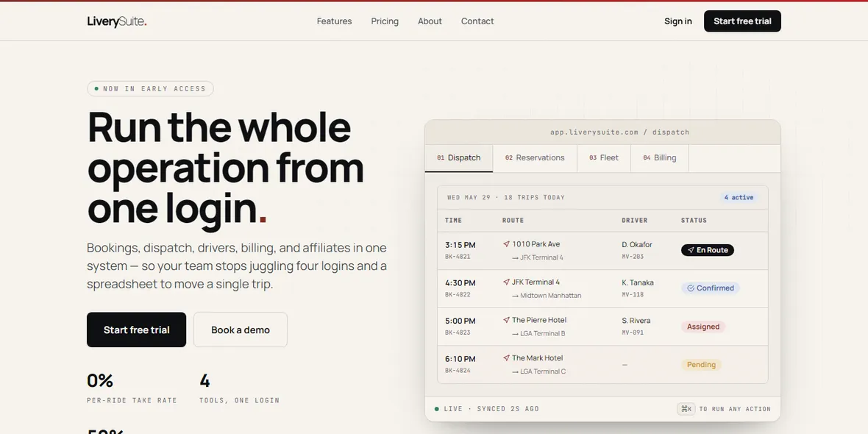Click the Confirmed status pill
Image resolution: width=868 pixels, height=434 pixels.
pyautogui.click(x=711, y=288)
